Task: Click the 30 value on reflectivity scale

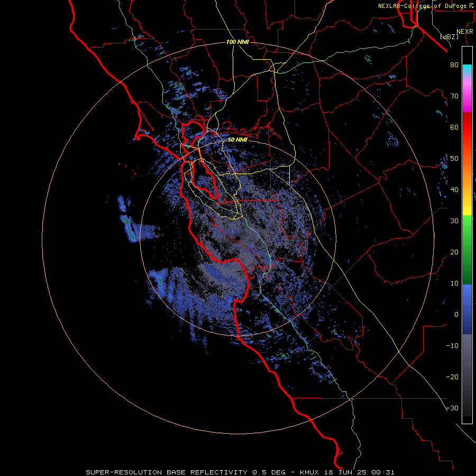Action: click(x=454, y=221)
